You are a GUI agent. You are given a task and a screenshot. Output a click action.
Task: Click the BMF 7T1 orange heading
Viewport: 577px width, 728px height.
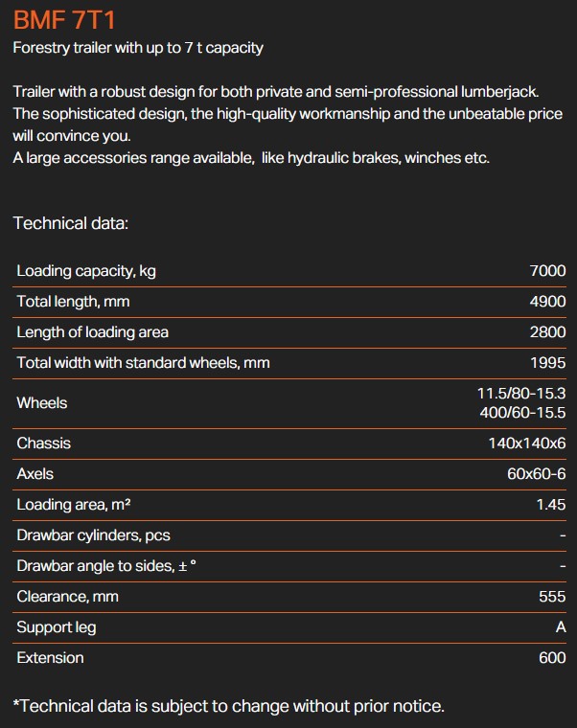point(64,20)
